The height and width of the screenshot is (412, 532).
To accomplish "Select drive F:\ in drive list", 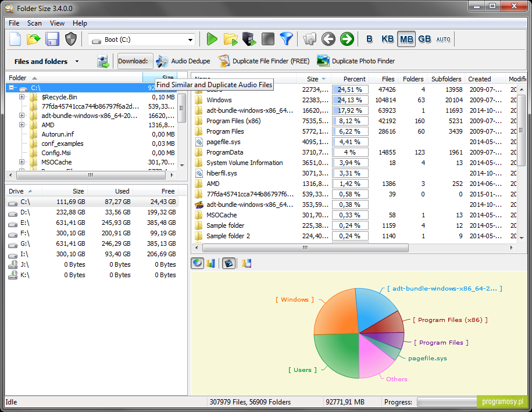I will tap(92, 233).
